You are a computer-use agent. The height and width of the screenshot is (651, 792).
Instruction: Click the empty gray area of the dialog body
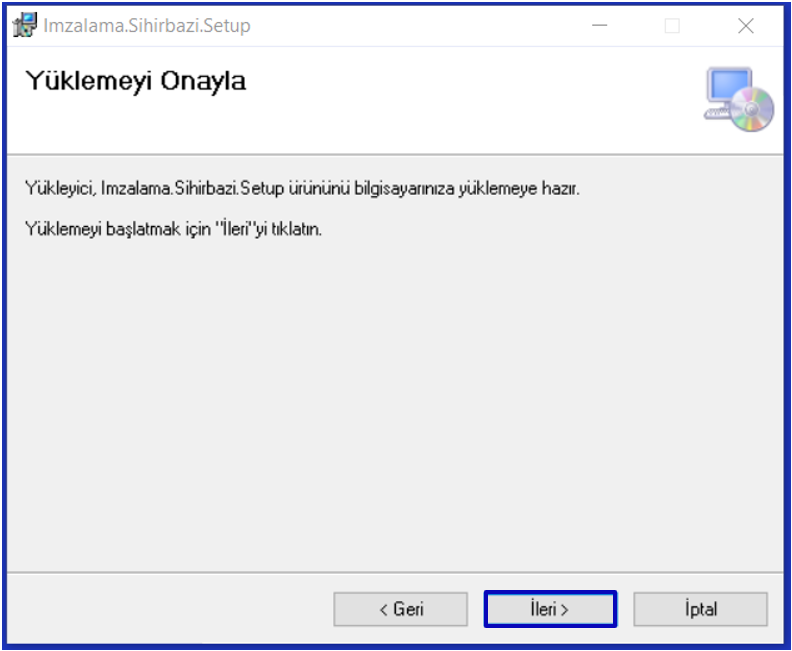click(395, 400)
